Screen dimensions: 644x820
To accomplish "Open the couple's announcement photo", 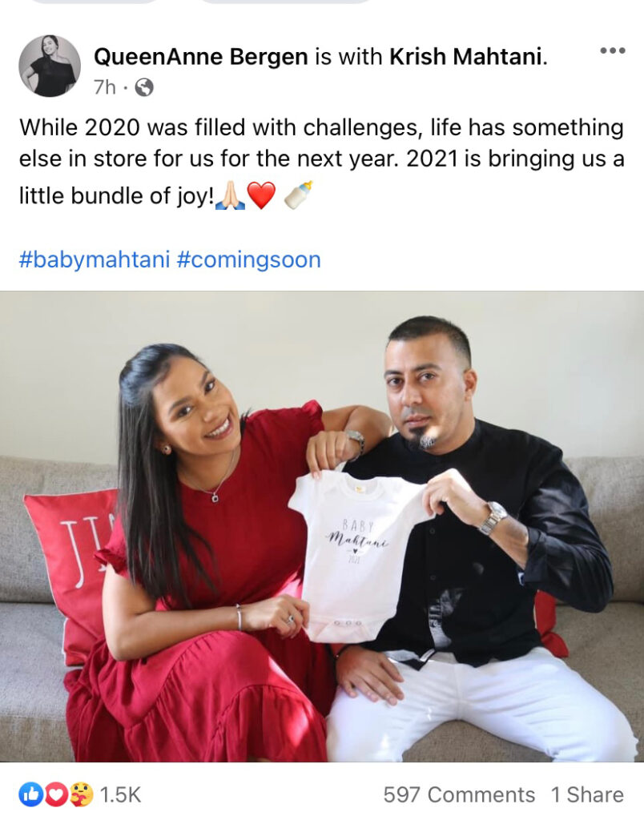I will pos(322,526).
